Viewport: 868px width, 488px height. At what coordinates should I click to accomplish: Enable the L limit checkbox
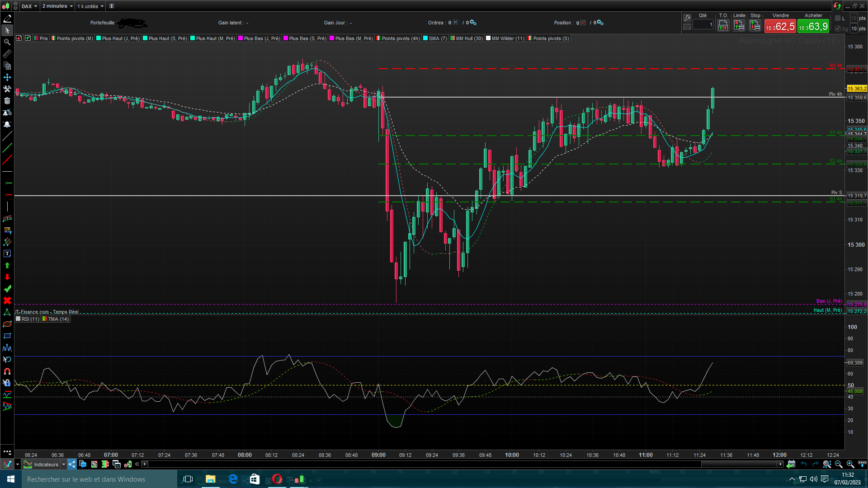pos(838,19)
